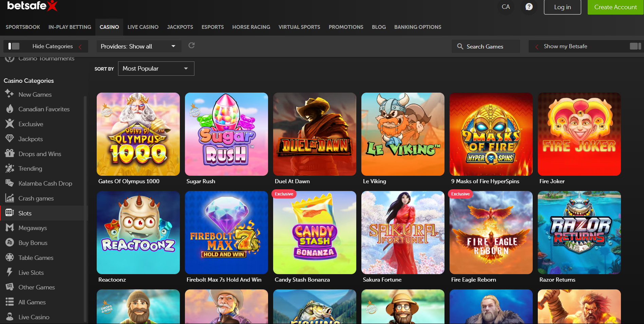Click the Live Slots lightning icon
The width and height of the screenshot is (644, 324).
(x=10, y=272)
